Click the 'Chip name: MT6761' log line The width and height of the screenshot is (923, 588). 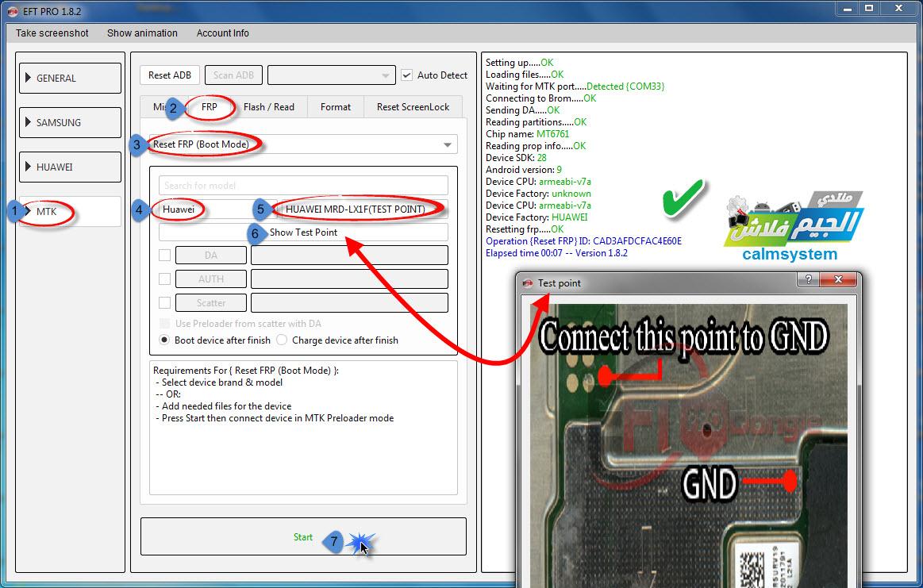[x=528, y=133]
